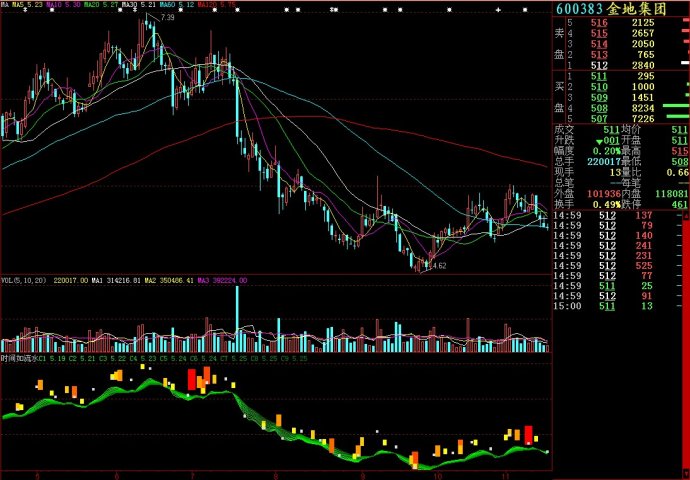
Task: Click the 外盘 value 101936
Action: [x=604, y=194]
